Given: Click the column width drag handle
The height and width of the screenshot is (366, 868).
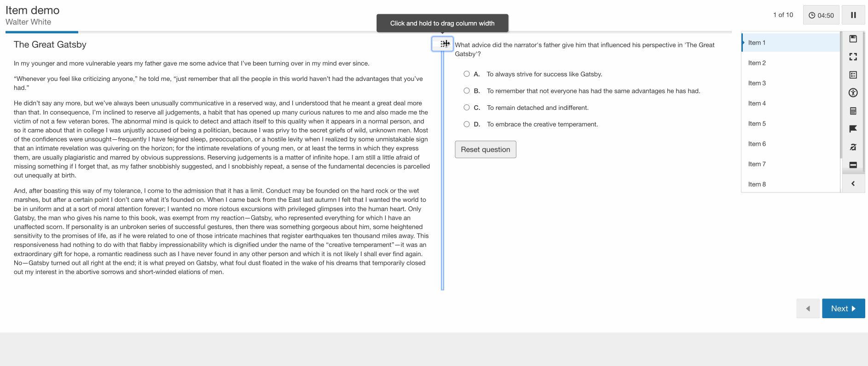Looking at the screenshot, I should (x=442, y=44).
